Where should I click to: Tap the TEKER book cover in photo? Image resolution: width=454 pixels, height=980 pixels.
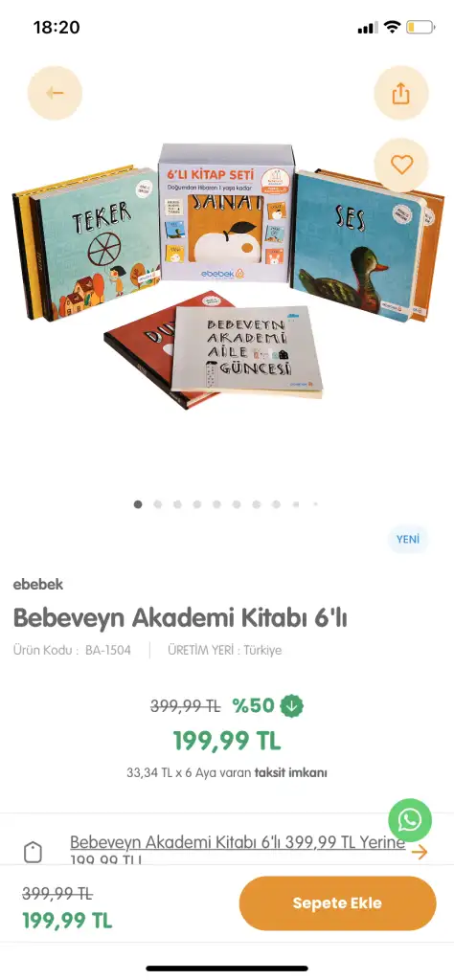coord(96,244)
